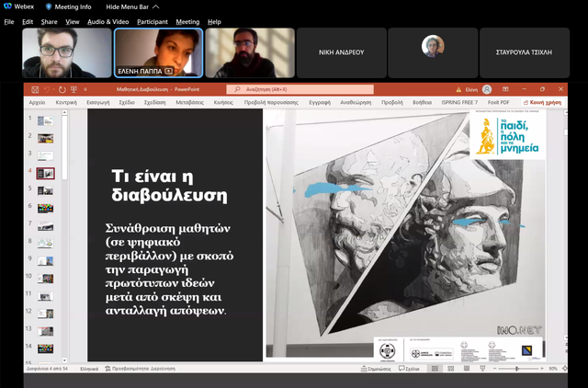Click the Ελληνικά language status entry
The width and height of the screenshot is (588, 388).
89,369
